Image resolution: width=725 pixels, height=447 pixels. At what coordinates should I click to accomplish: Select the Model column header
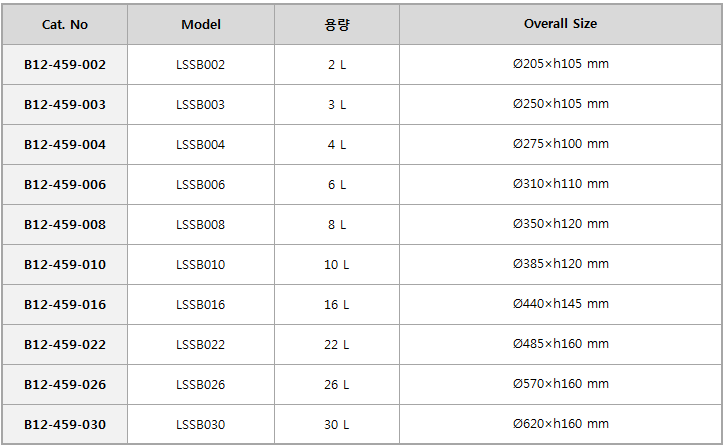click(201, 24)
